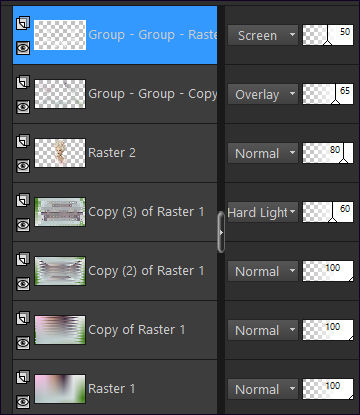This screenshot has height=415, width=360.
Task: Toggle visibility of Raster 1 layer
Action: (x=23, y=402)
